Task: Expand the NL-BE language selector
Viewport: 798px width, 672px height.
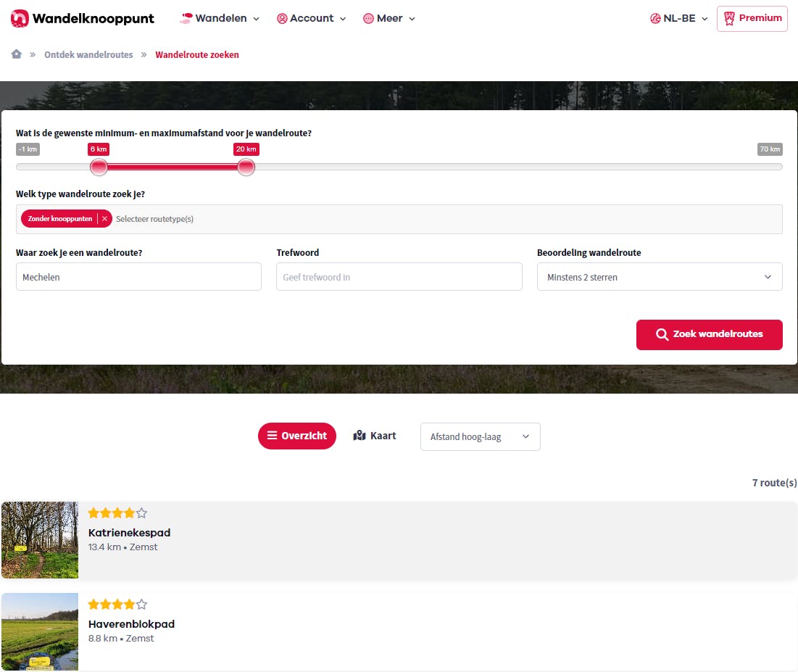Action: 678,18
